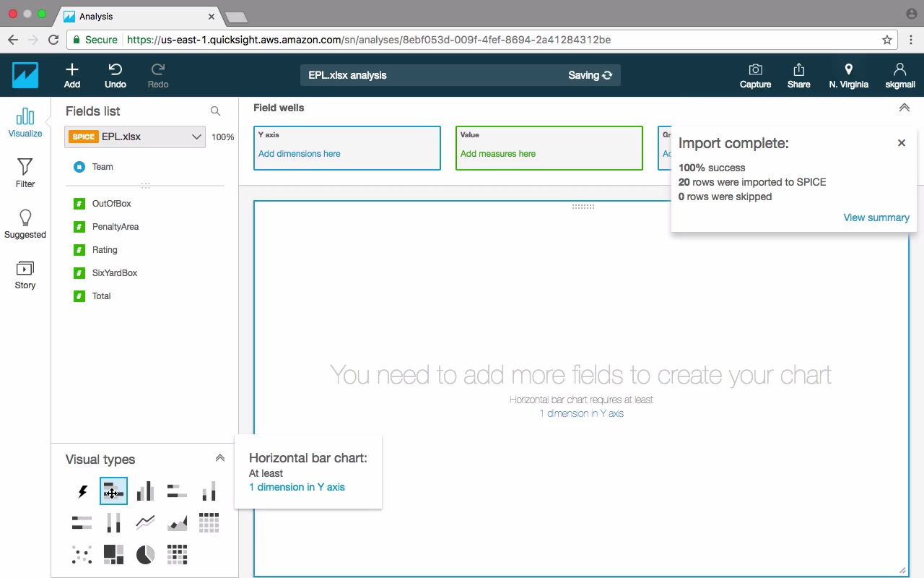This screenshot has width=924, height=578.
Task: Click the visual's resize handle corner
Action: [x=902, y=571]
